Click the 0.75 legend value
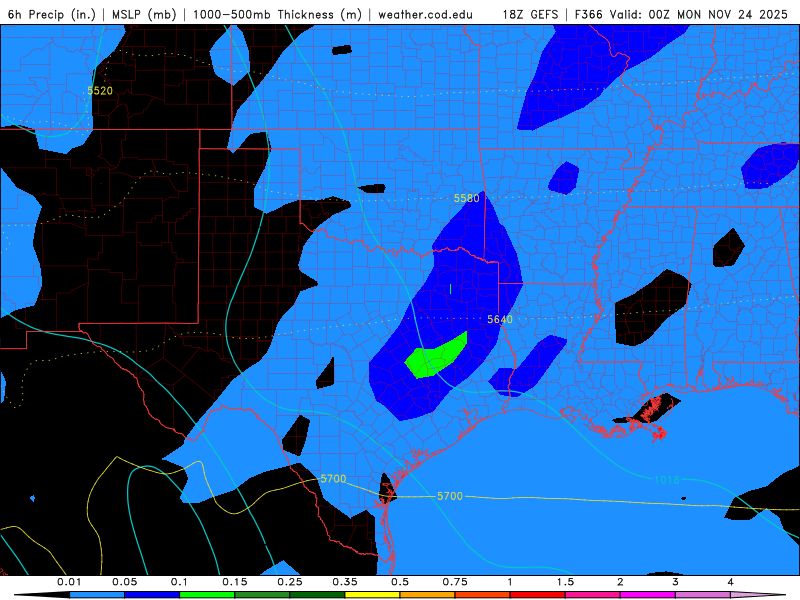Viewport: 800px width, 600px height. [455, 582]
